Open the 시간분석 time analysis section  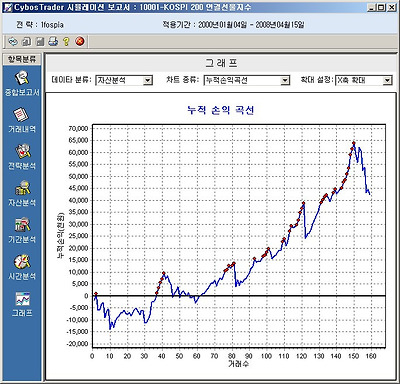22,267
